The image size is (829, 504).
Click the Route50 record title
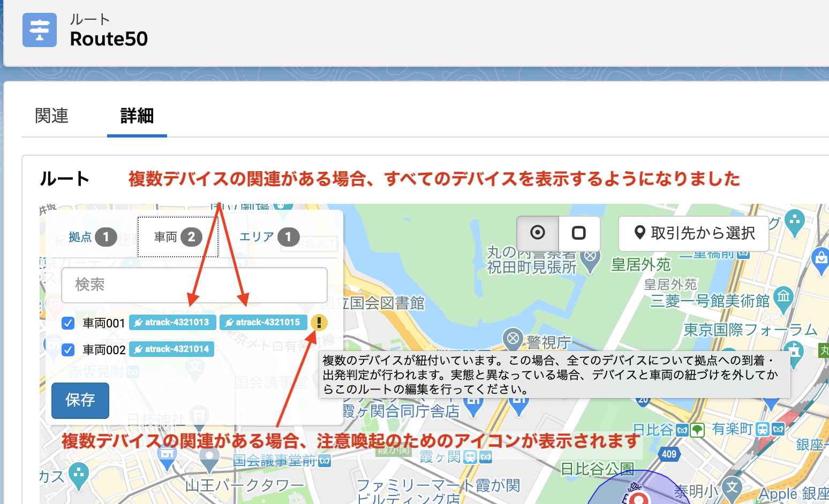coord(109,39)
